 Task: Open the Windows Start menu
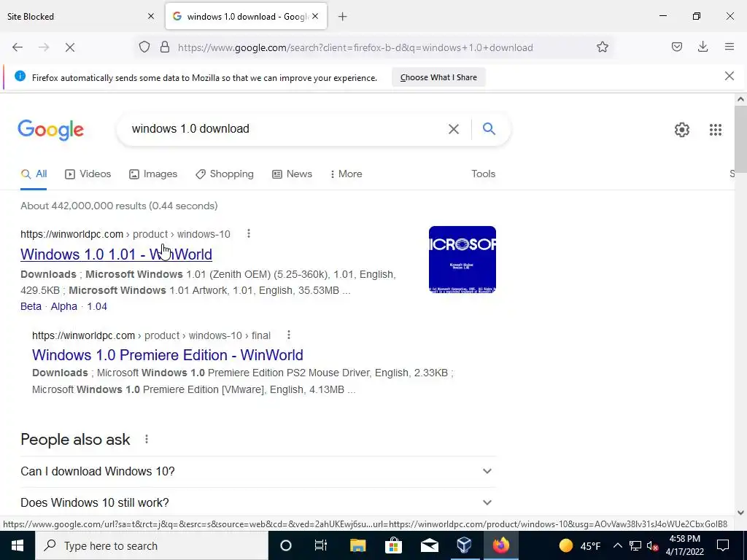(x=18, y=545)
